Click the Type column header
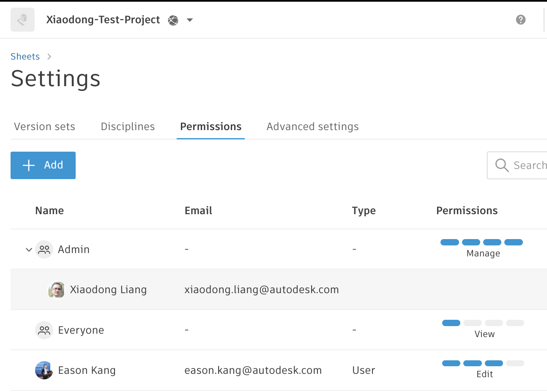547x392 pixels. pos(364,211)
